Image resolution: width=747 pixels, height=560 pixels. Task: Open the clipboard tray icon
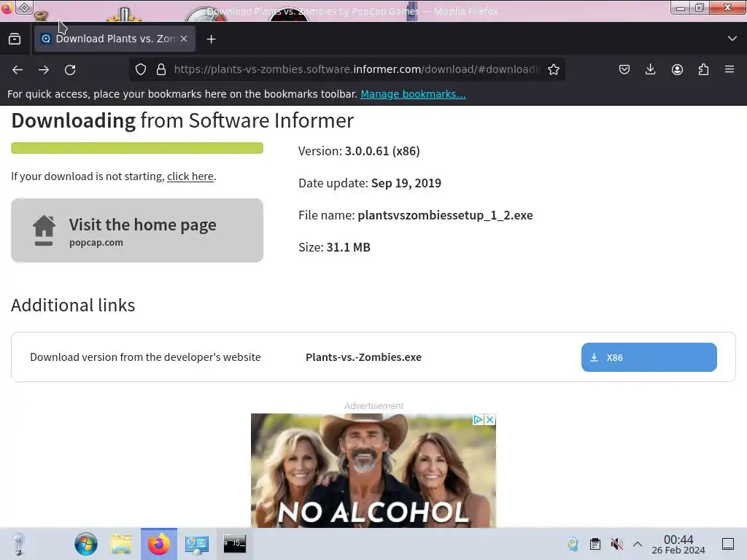coord(595,544)
